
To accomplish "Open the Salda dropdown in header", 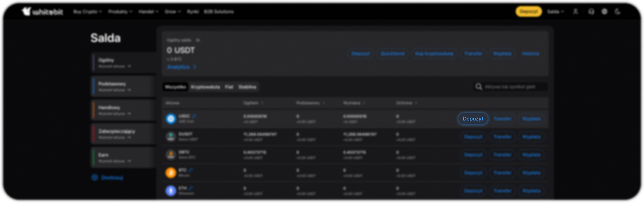I will tap(555, 12).
